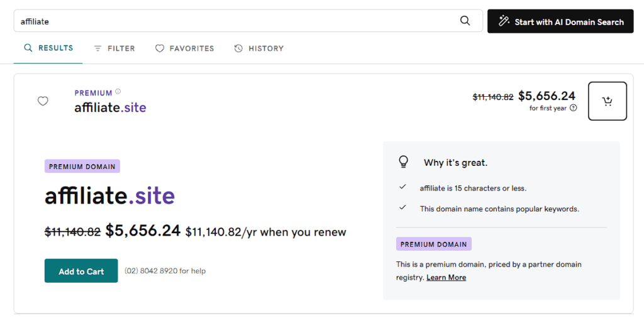Click the search magnifier icon in search box
Screen dimensions: 644x318
(x=465, y=21)
